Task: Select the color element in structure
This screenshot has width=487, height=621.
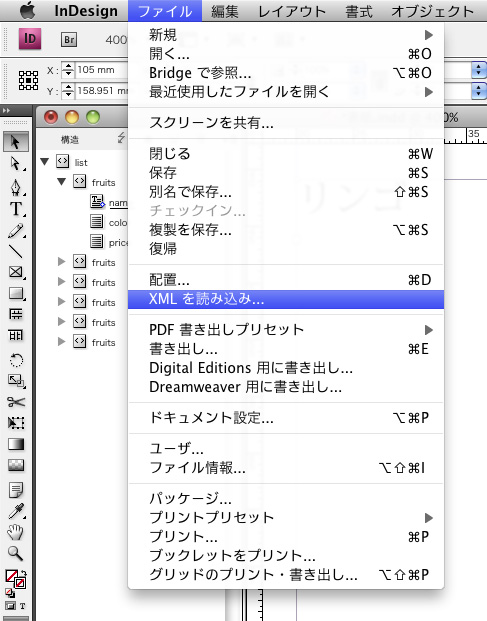Action: (109, 222)
